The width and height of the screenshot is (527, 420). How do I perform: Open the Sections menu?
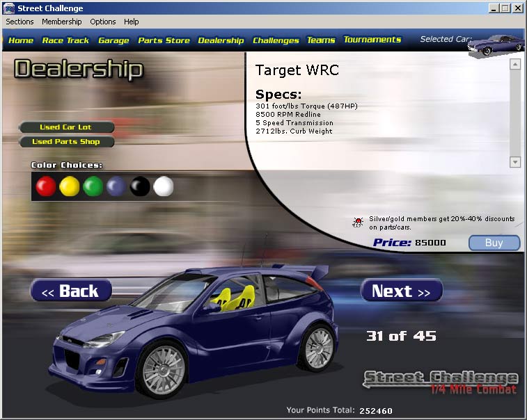click(x=19, y=22)
